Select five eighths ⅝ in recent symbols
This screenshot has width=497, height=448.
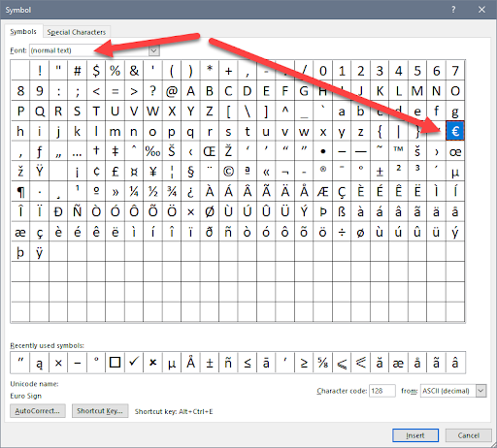pyautogui.click(x=323, y=363)
